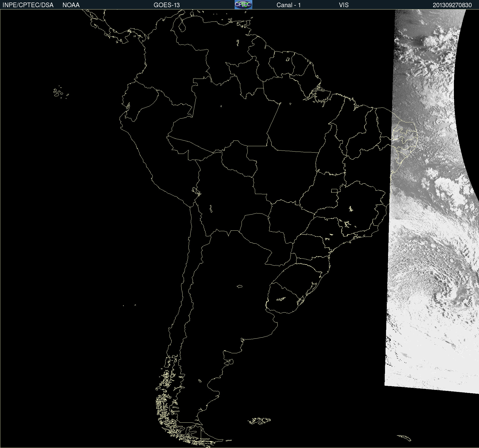Image resolution: width=479 pixels, height=448 pixels.
Task: Click the NOAA label in the header
Action: click(71, 5)
